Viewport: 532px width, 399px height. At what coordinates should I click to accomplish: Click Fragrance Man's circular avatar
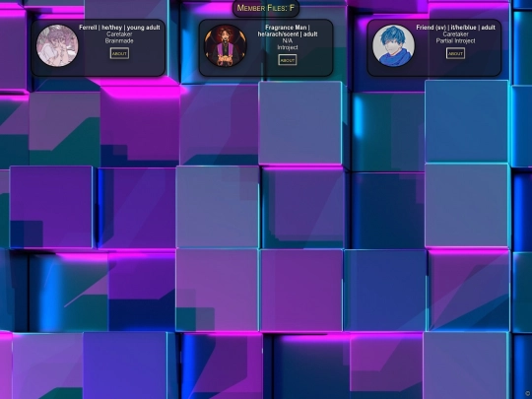pyautogui.click(x=225, y=45)
